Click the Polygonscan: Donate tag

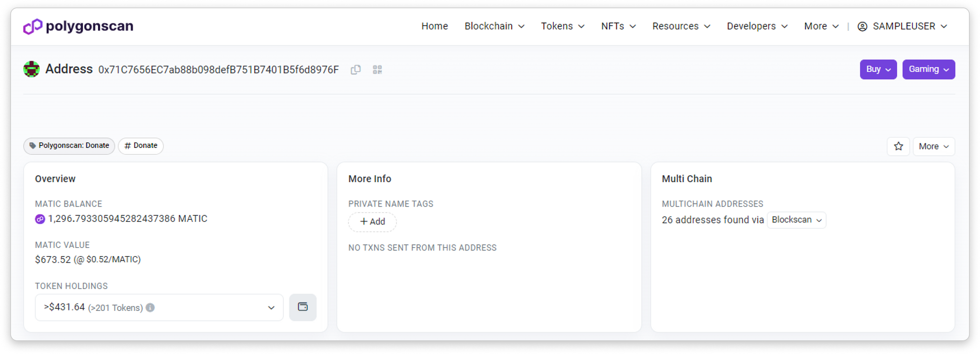tap(69, 146)
